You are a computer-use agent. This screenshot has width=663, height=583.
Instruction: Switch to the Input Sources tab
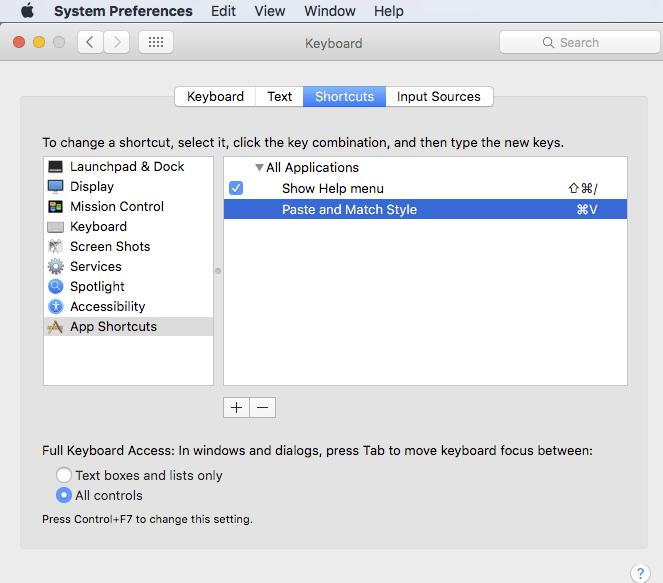click(x=439, y=96)
